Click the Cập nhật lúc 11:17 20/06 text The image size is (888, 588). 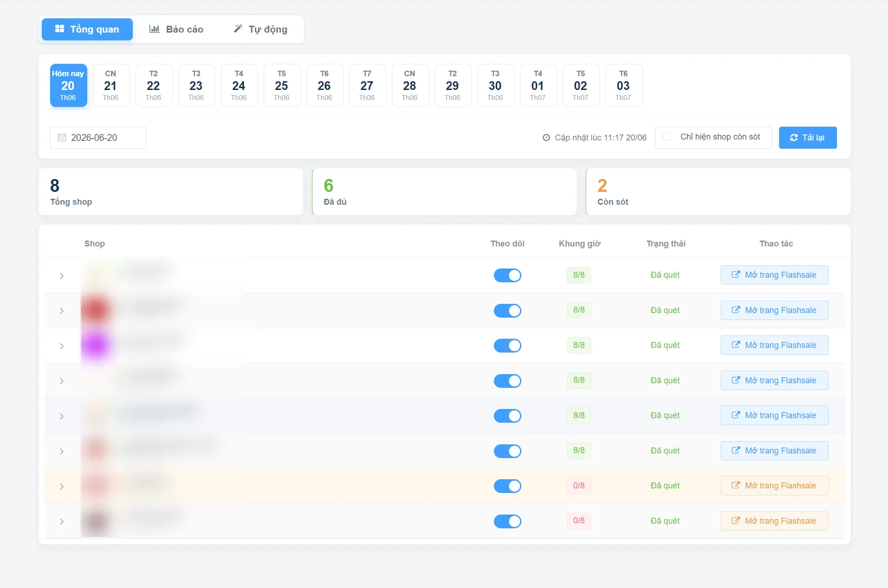pyautogui.click(x=600, y=138)
